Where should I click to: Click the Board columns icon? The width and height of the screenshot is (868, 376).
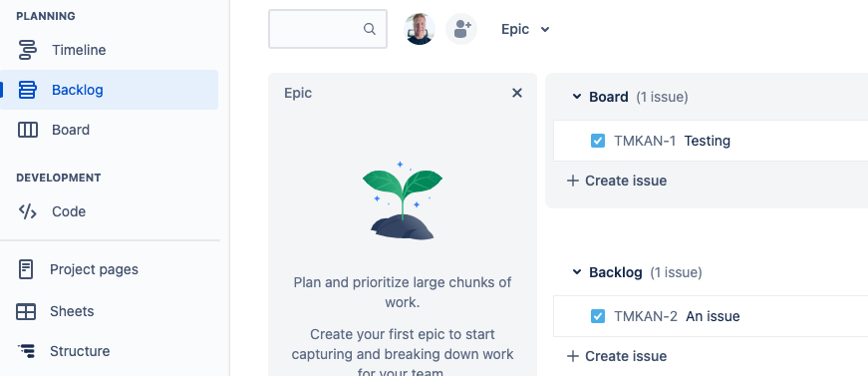(27, 130)
